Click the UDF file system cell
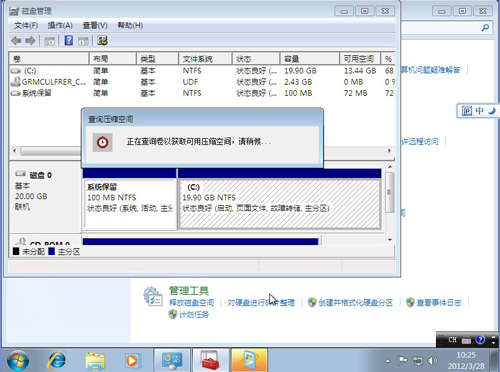This screenshot has height=372, width=500. [x=190, y=82]
